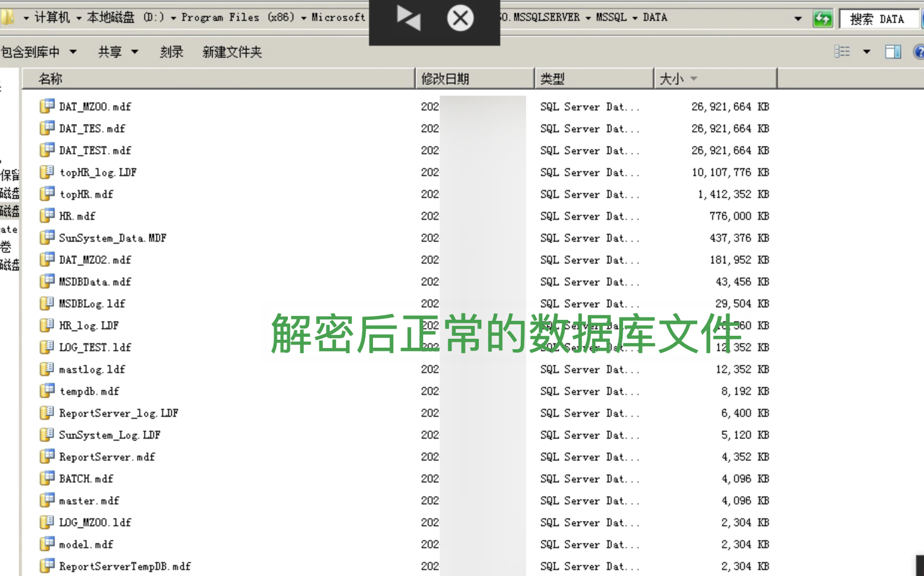Click the green refresh address button
Viewport: 924px width, 576px height.
(823, 19)
